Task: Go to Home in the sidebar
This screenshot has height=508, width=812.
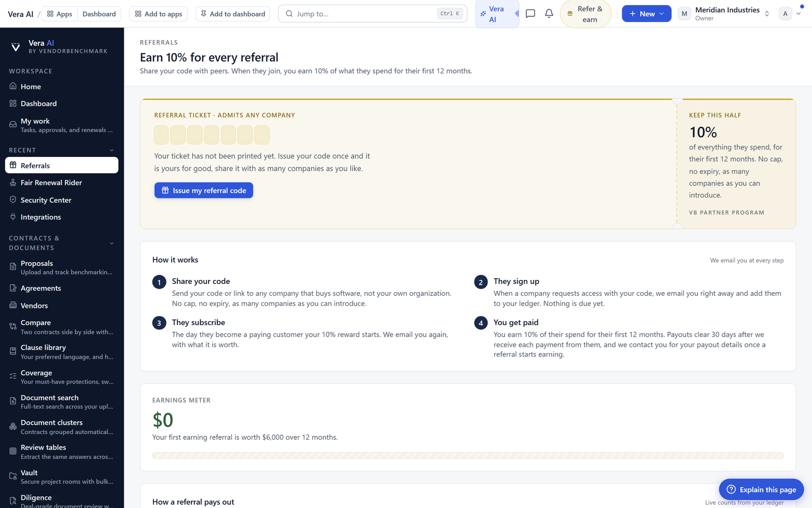Action: click(x=61, y=86)
